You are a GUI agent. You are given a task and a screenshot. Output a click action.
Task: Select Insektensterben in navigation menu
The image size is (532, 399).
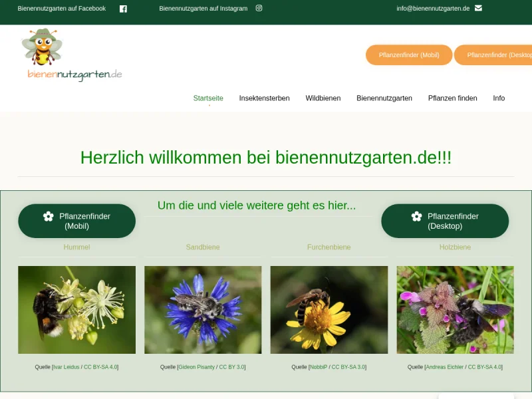(264, 98)
